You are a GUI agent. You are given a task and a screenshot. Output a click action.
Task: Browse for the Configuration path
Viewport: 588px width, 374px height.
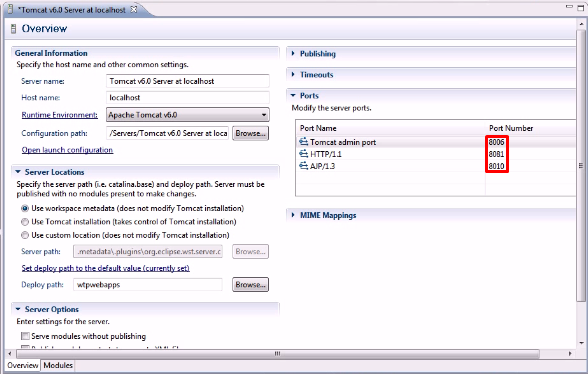coord(250,133)
